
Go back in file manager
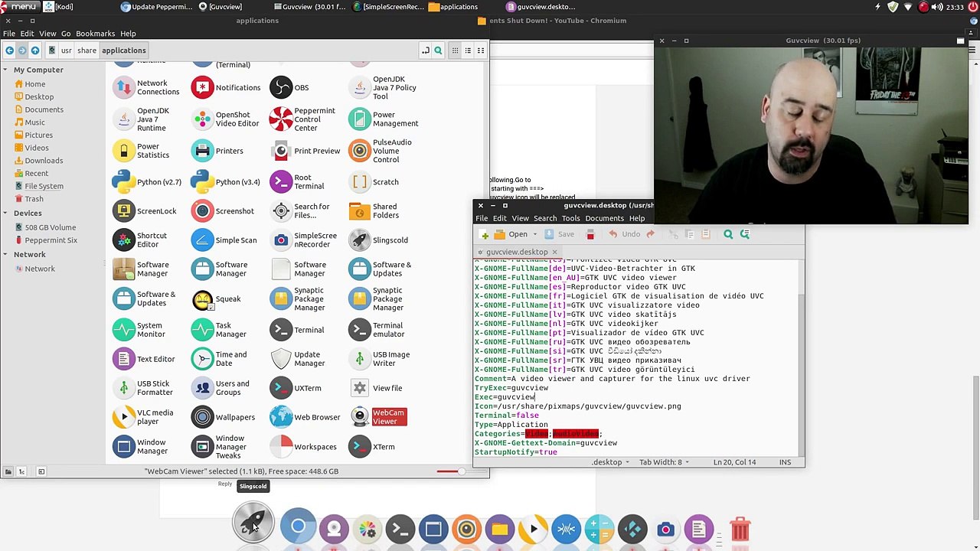(x=9, y=51)
